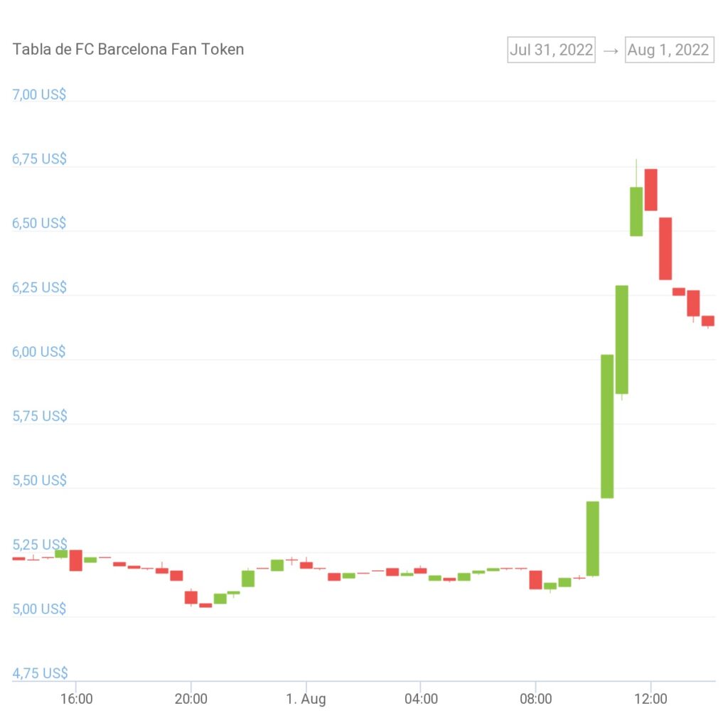728x728 pixels.
Task: Select the red candle at the 20:00 low point
Action: tap(191, 597)
